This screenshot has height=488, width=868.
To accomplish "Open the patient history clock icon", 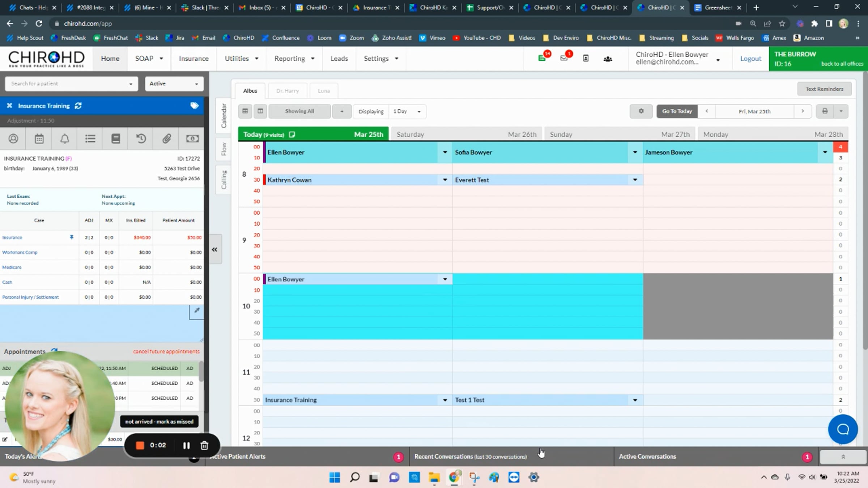I will (x=141, y=138).
